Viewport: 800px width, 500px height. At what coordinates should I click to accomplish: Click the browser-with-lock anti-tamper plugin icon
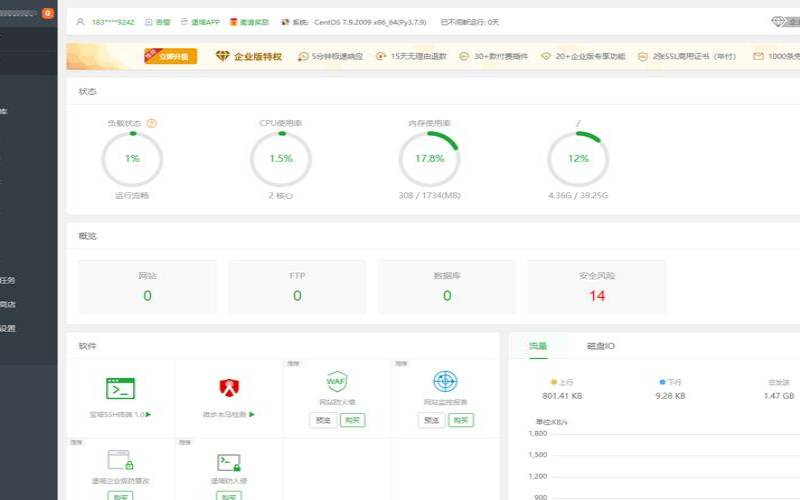click(120, 460)
